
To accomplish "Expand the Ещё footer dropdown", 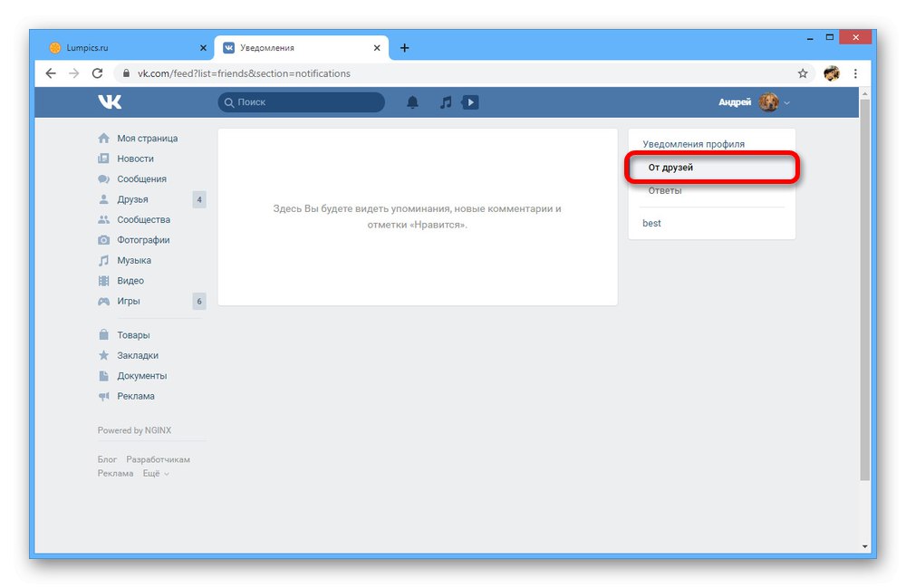I will point(156,474).
